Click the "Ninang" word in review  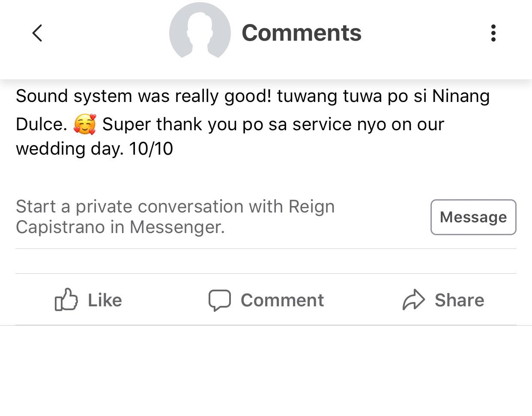point(460,96)
